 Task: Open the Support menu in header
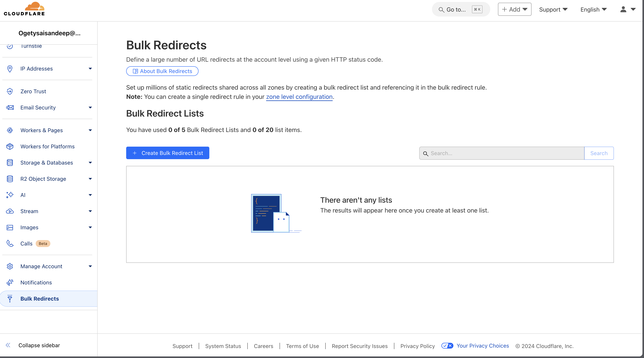(553, 9)
